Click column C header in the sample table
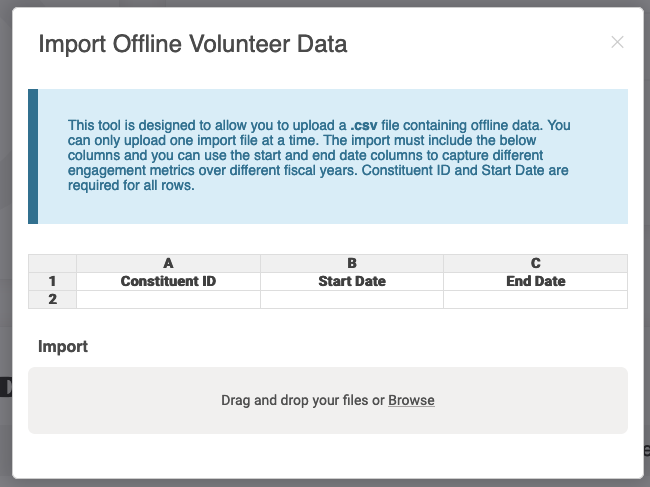The width and height of the screenshot is (650, 487). click(x=536, y=264)
